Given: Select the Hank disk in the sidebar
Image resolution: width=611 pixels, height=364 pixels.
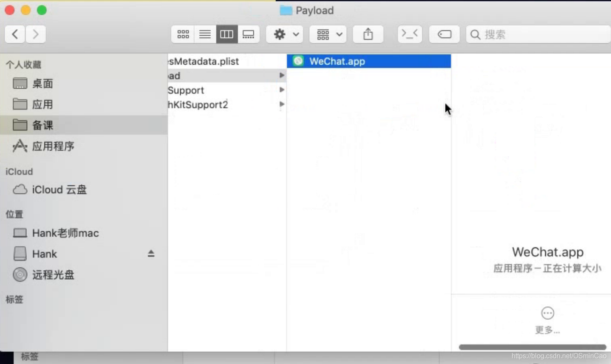Looking at the screenshot, I should coord(84,254).
